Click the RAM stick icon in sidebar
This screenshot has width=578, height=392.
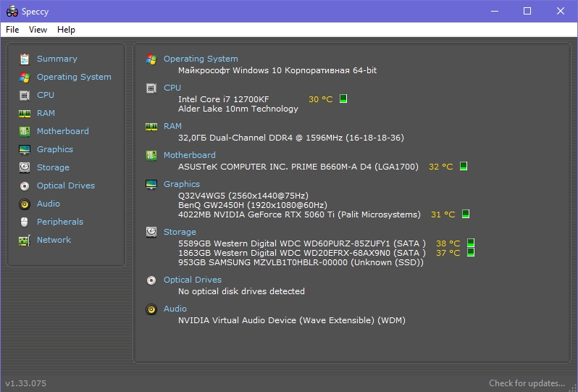[25, 113]
